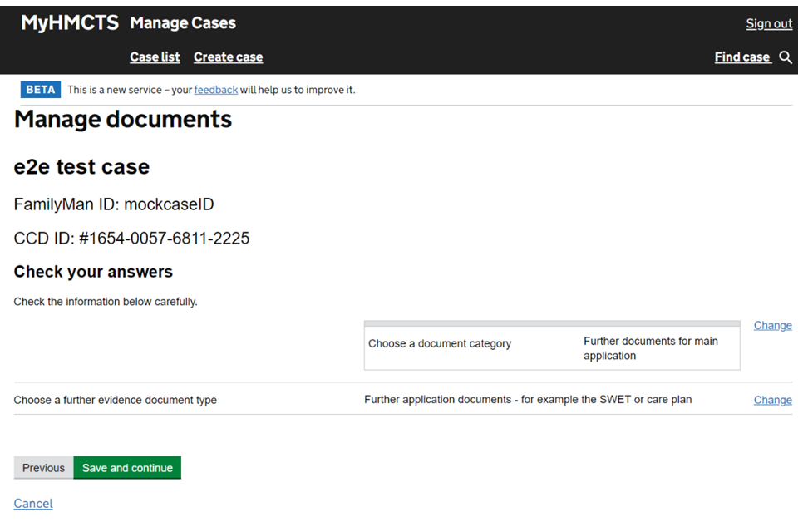Click the blue BETA badge
This screenshot has width=798, height=532.
pyautogui.click(x=40, y=89)
